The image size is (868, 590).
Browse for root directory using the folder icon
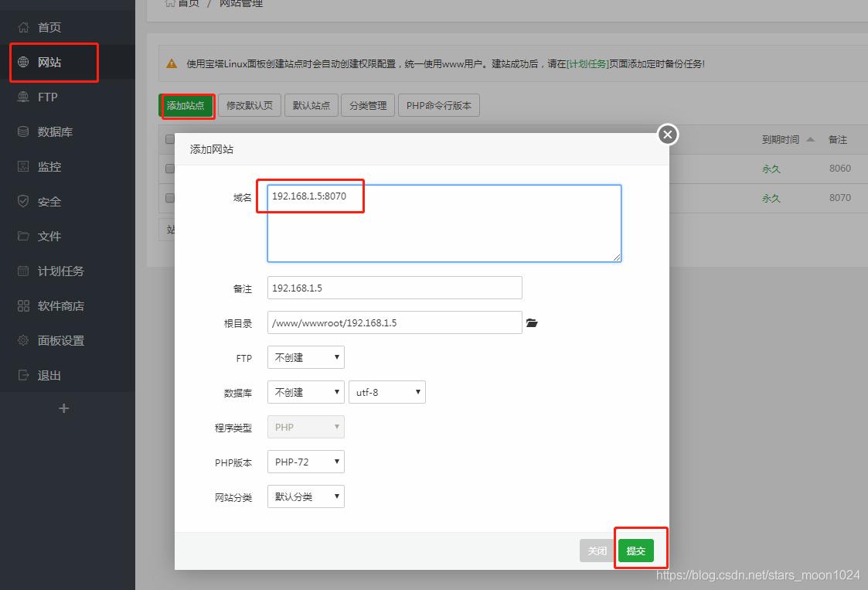click(x=532, y=322)
